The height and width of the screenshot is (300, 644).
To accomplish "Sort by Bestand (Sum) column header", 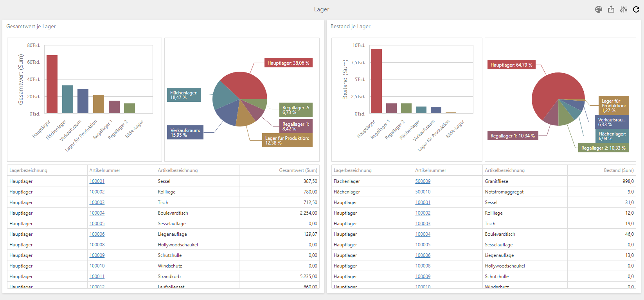I will 619,170.
